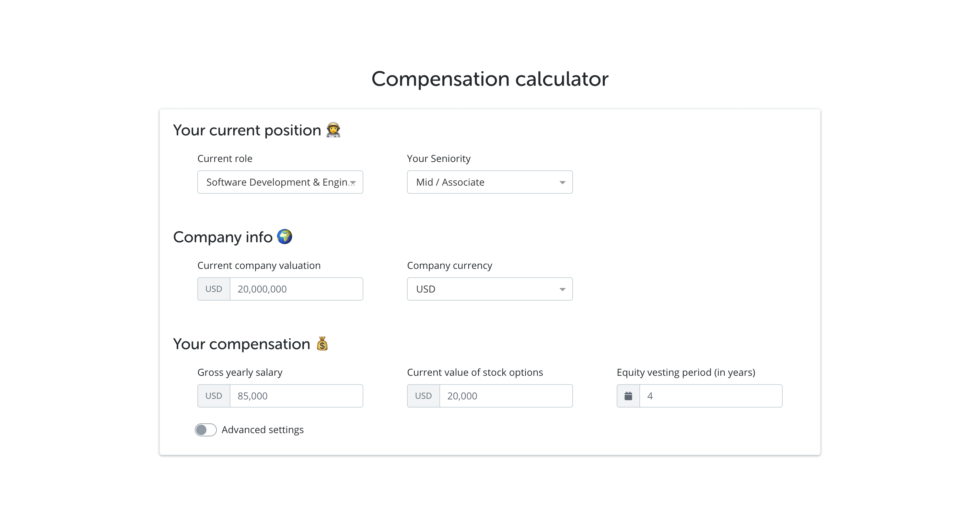Focus the Gross yearly salary input
This screenshot has height=506, width=980.
pos(296,396)
